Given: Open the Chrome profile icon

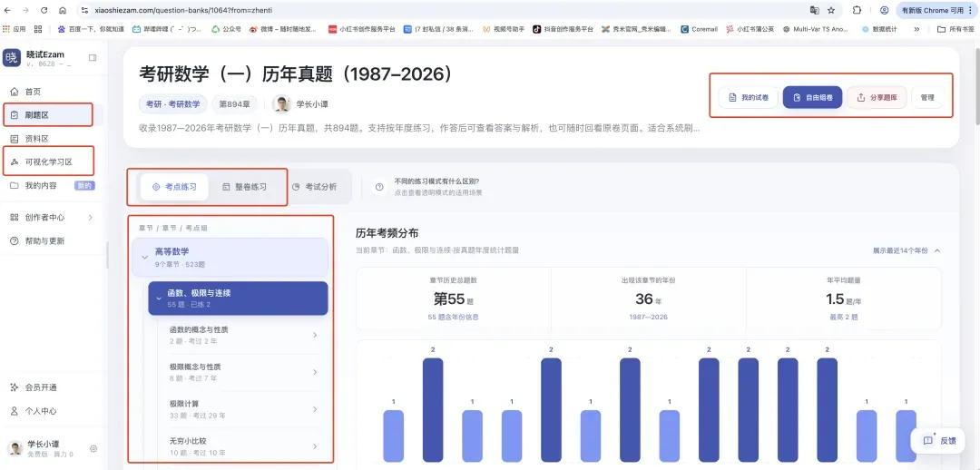Looking at the screenshot, I should tap(885, 10).
